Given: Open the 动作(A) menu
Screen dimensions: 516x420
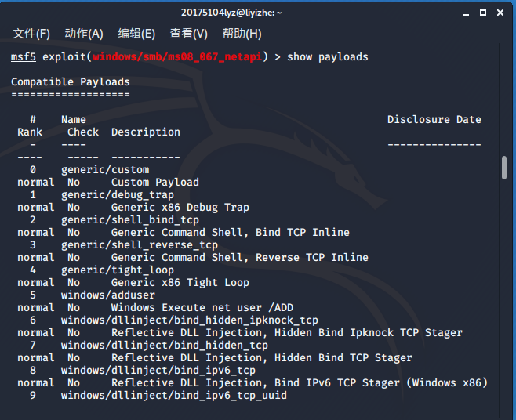Looking at the screenshot, I should click(84, 34).
